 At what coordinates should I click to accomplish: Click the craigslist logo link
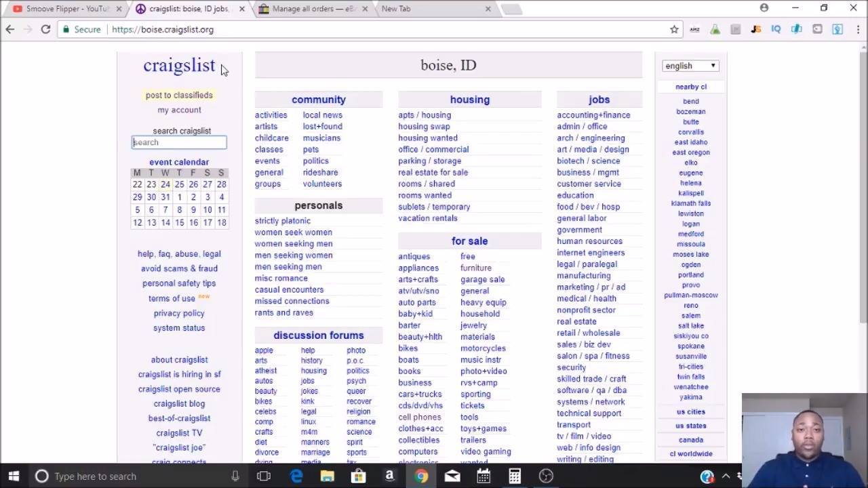coord(179,65)
